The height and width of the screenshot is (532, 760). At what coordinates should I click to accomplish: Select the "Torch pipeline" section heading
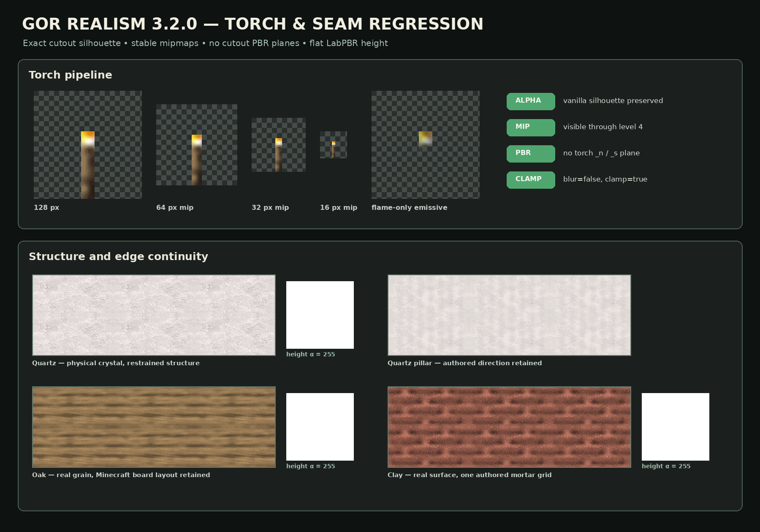pyautogui.click(x=71, y=75)
